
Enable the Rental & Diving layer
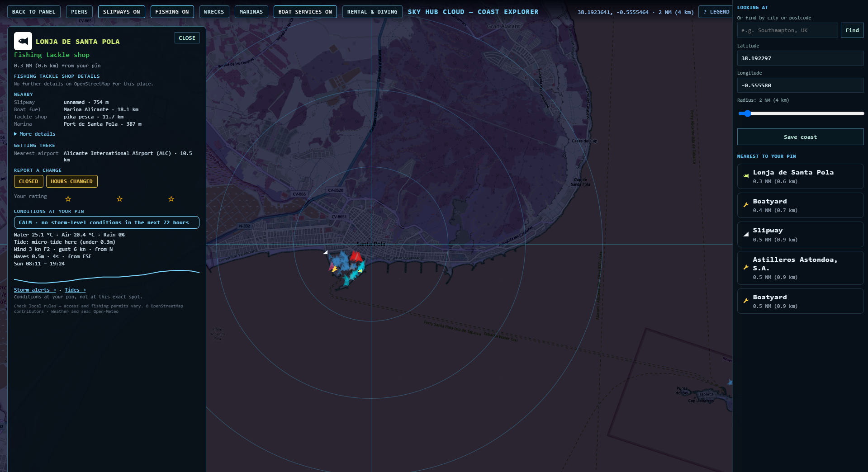(x=372, y=12)
